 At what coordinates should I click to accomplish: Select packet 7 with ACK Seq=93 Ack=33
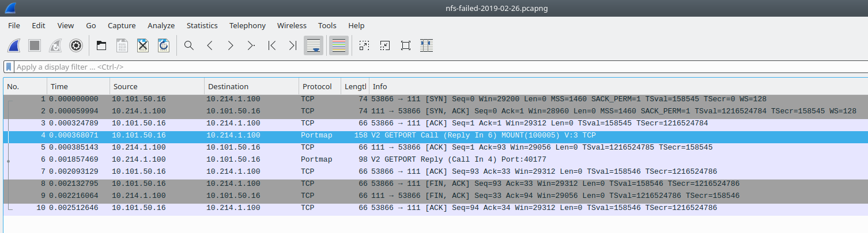coord(436,171)
